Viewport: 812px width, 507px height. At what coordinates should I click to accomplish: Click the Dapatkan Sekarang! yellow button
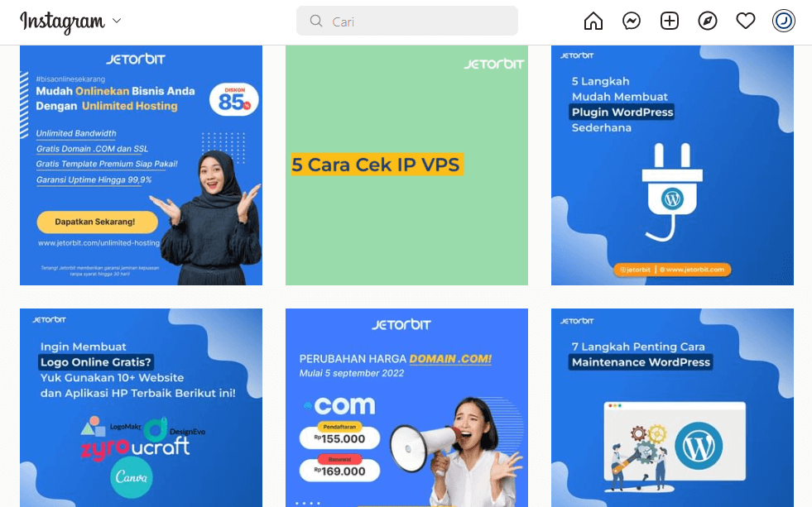tap(98, 222)
